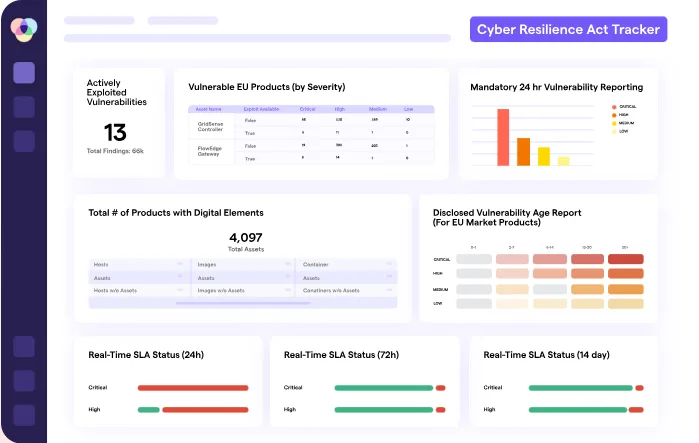Viewport: 699px width, 443px height.
Task: Open the Cyber Resilience Act Tracker button
Action: tap(568, 29)
